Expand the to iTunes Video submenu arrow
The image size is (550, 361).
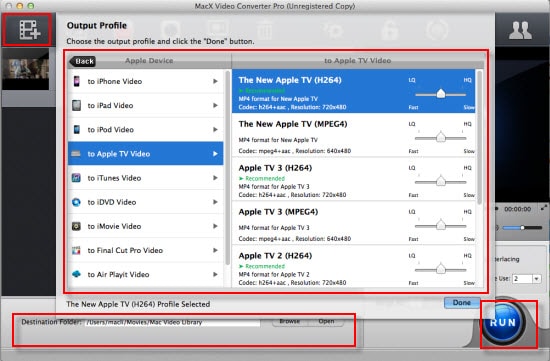(x=215, y=178)
